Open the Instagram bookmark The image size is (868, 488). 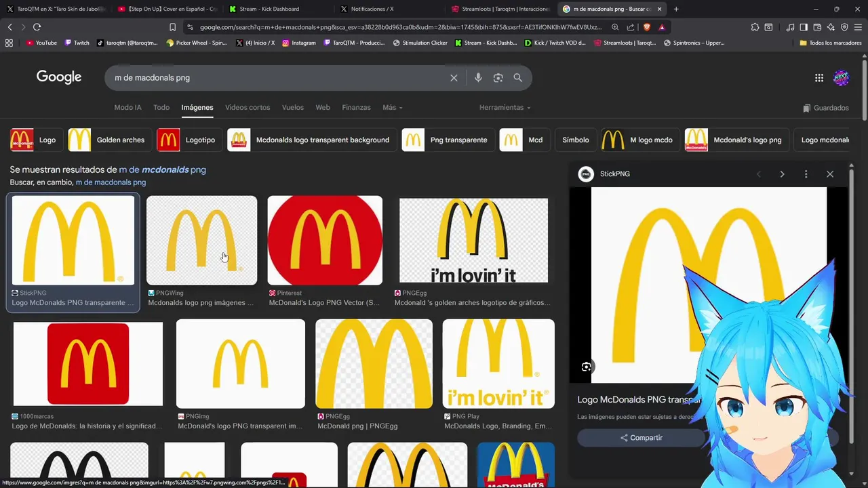tap(299, 43)
